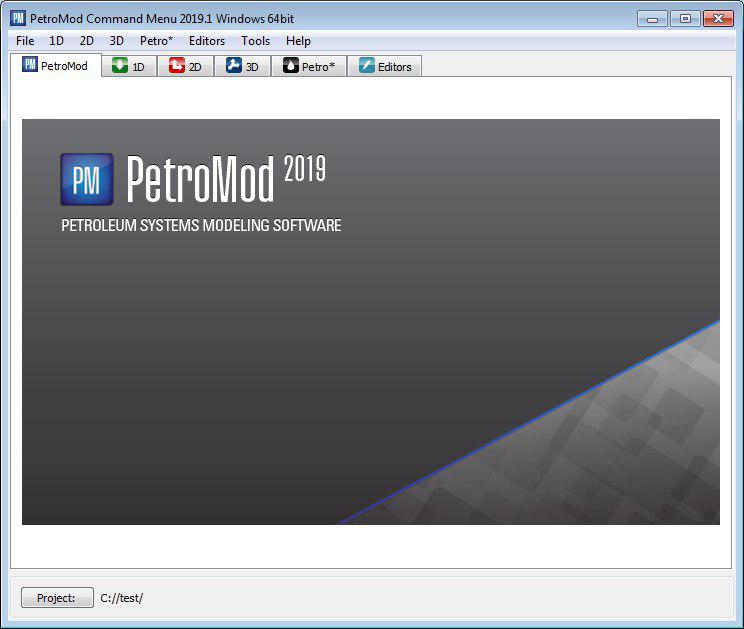Switch to the Petro* tab
The image size is (744, 629).
[x=309, y=66]
